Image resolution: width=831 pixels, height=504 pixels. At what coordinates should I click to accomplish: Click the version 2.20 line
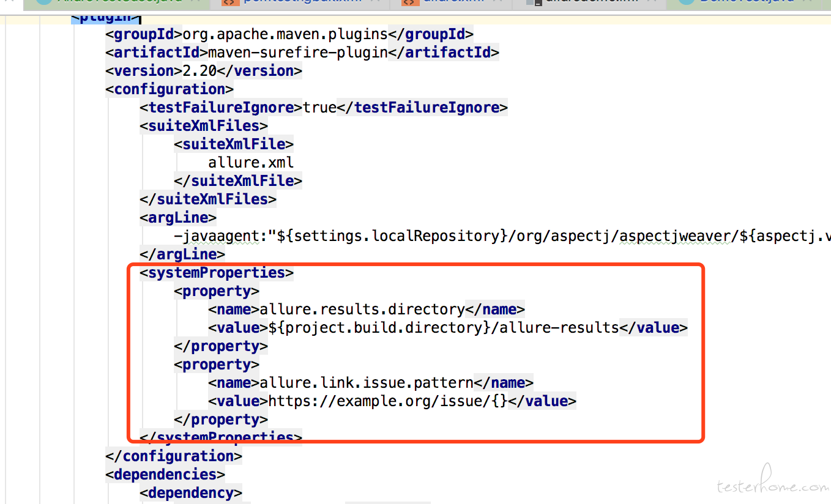[x=204, y=70]
